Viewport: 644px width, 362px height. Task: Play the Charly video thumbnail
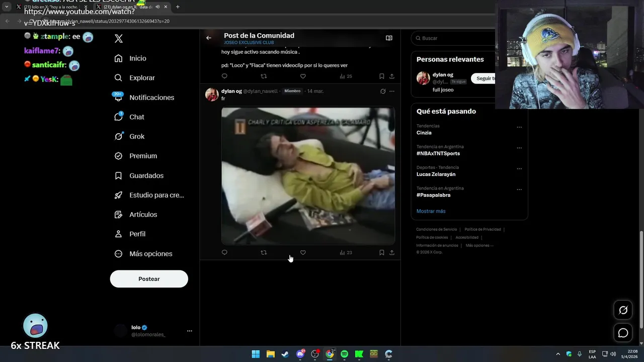(308, 175)
